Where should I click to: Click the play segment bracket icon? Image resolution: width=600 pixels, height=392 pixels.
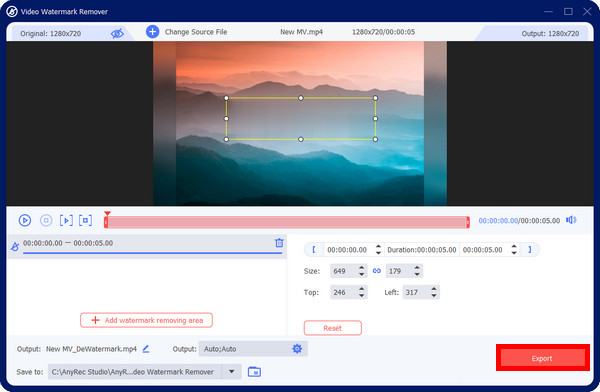pyautogui.click(x=66, y=220)
